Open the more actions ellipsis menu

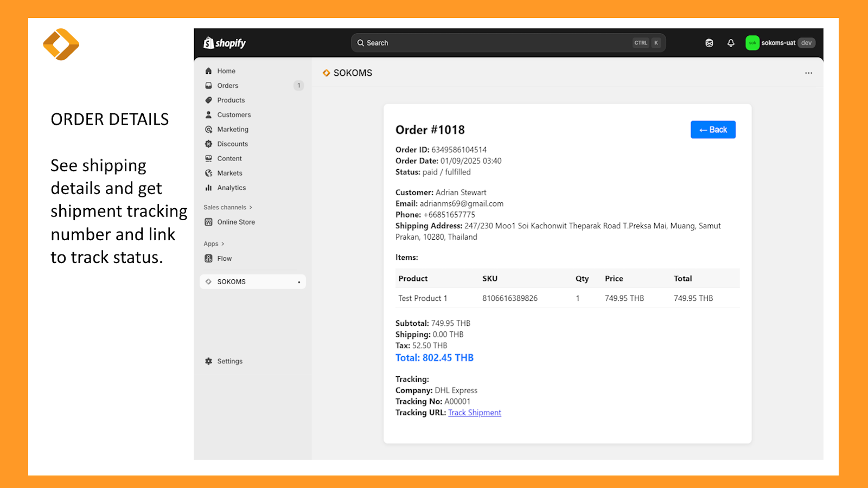tap(808, 73)
